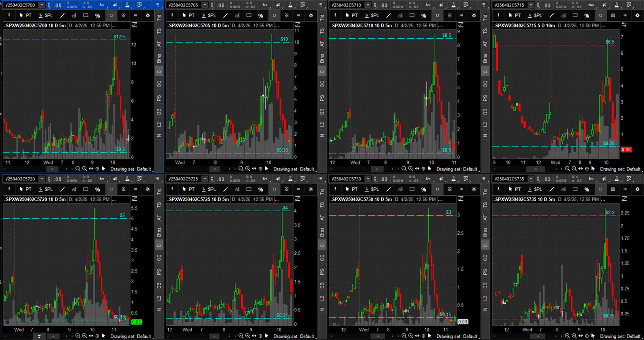Image resolution: width=644 pixels, height=340 pixels.
Task: Click the pan arrows icon under C5710 chart
Action: (x=417, y=169)
